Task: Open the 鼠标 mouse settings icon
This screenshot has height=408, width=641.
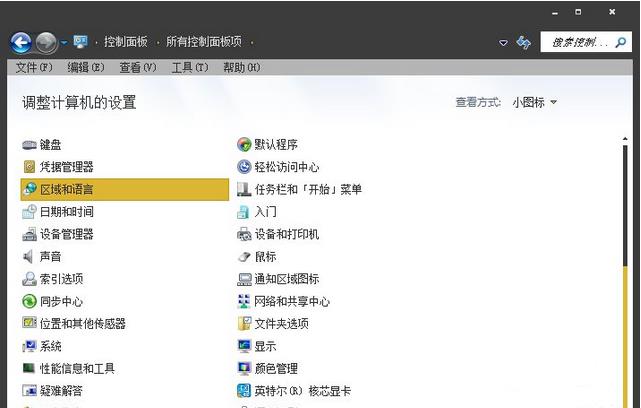Action: [x=244, y=257]
